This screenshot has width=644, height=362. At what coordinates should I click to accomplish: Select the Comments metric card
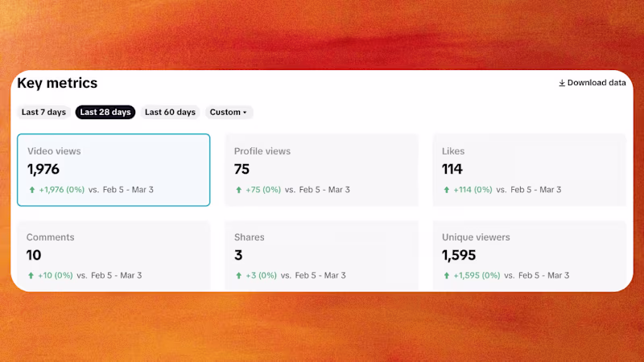coord(114,255)
